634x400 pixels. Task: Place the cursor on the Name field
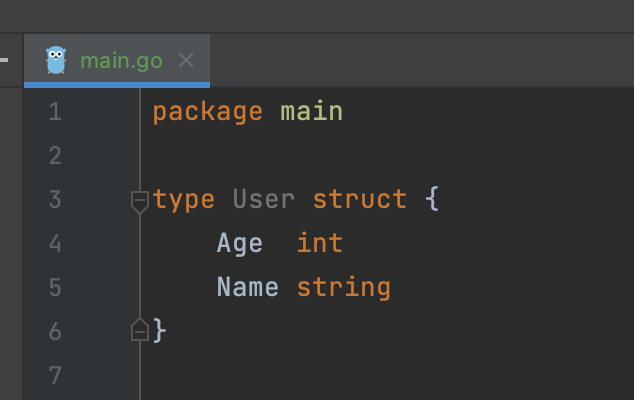[x=247, y=288]
